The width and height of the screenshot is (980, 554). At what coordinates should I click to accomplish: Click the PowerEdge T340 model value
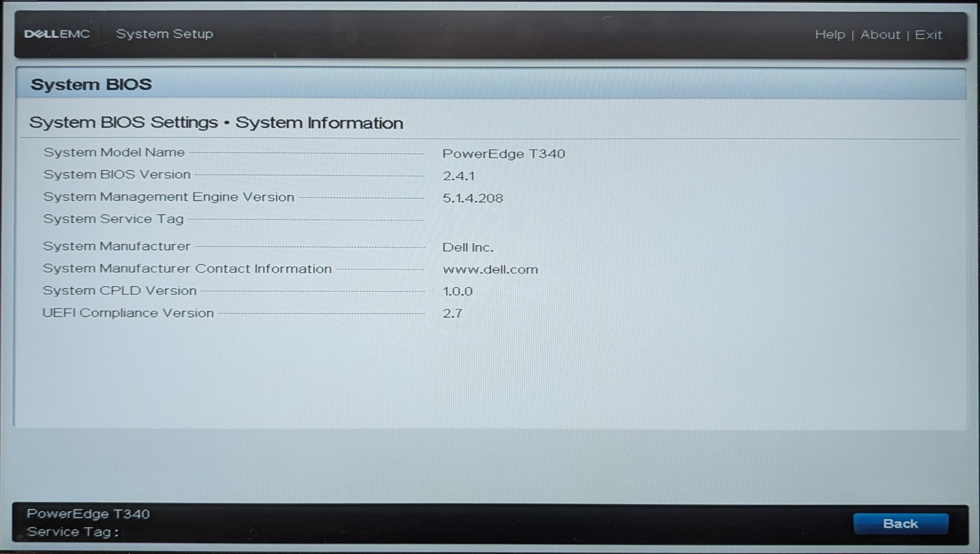[x=504, y=154]
